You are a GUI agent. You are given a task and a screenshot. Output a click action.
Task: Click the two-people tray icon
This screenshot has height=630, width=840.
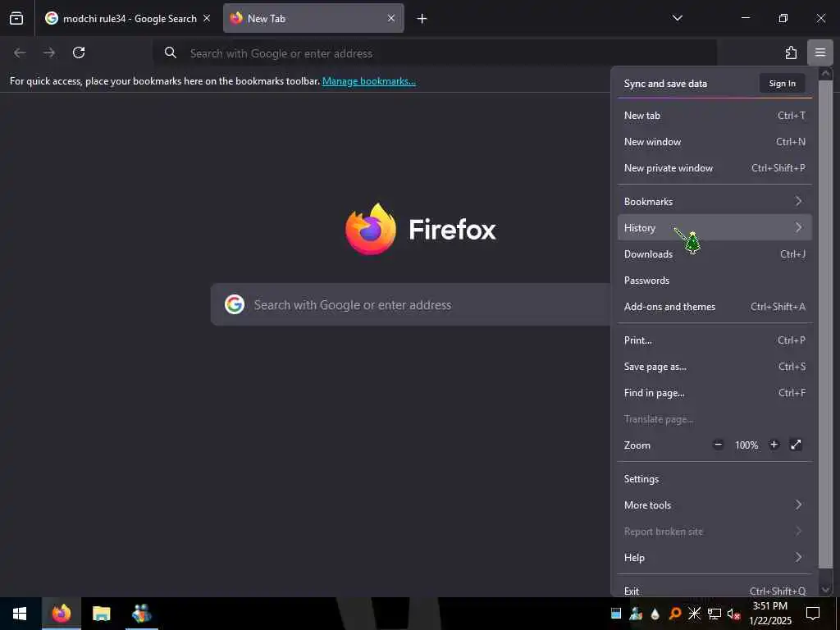pyautogui.click(x=636, y=614)
